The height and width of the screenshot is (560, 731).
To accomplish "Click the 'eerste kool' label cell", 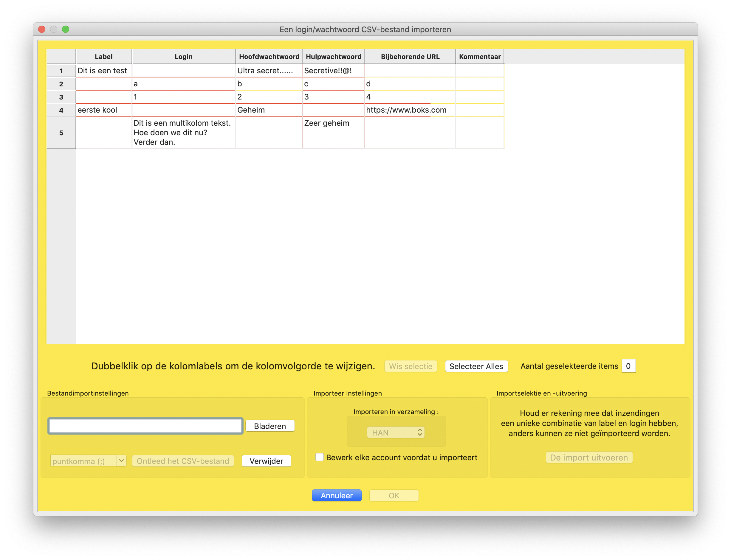I will click(104, 110).
